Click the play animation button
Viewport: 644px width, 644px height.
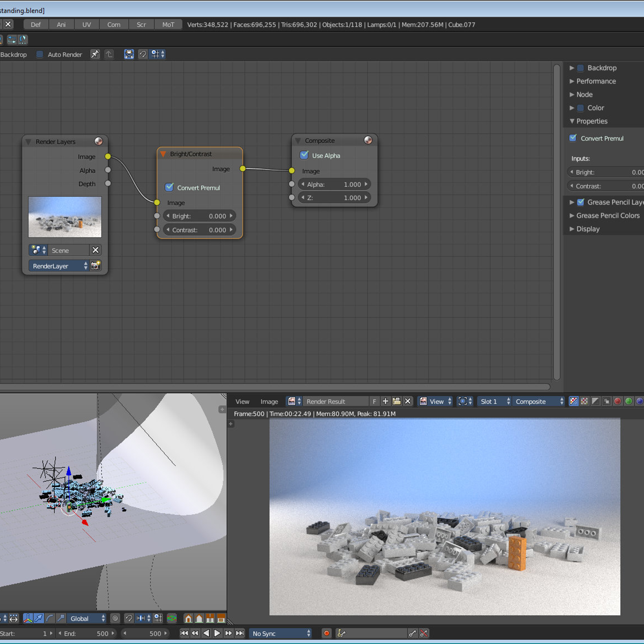pyautogui.click(x=217, y=633)
